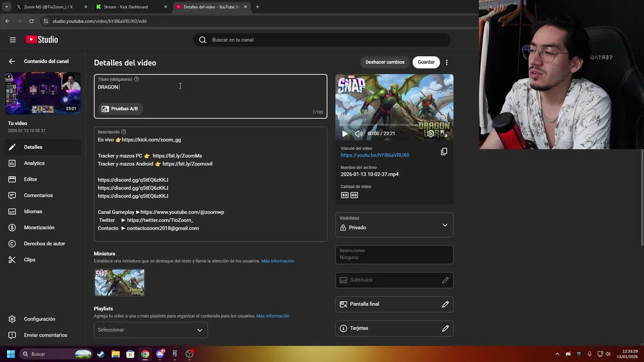Go back with Contenido del canal arrow
Viewport: 644px width, 362px height.
12,61
